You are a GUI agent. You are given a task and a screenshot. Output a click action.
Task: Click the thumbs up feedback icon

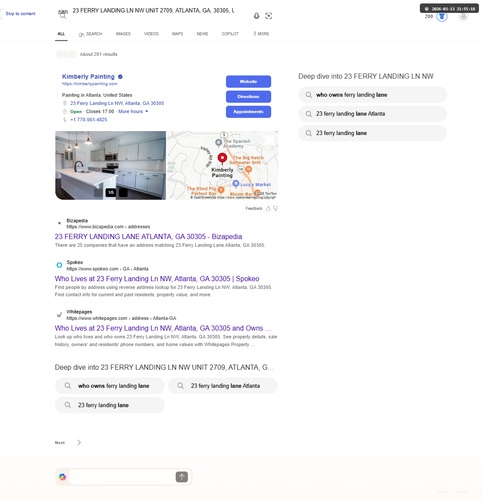(268, 208)
